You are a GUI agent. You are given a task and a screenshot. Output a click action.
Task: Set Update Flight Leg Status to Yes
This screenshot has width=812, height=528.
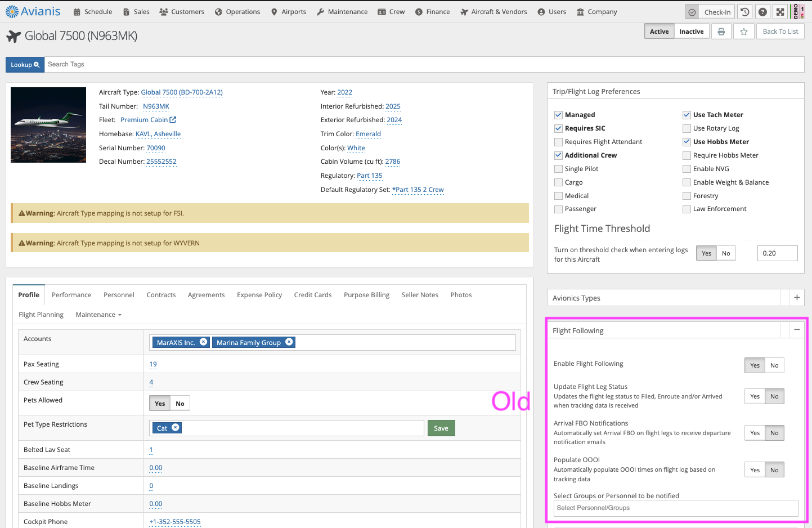(755, 396)
